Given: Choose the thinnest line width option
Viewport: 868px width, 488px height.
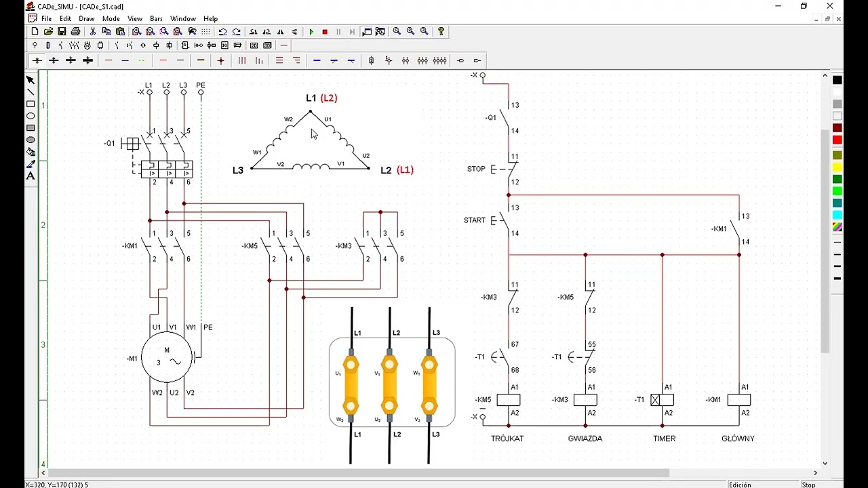Looking at the screenshot, I should coord(837,243).
